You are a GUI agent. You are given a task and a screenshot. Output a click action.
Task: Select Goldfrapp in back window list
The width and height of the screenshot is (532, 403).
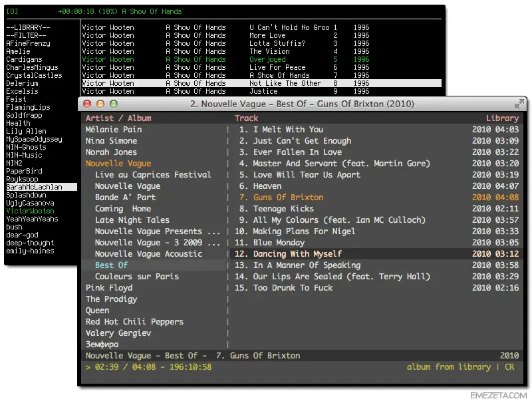[24, 115]
